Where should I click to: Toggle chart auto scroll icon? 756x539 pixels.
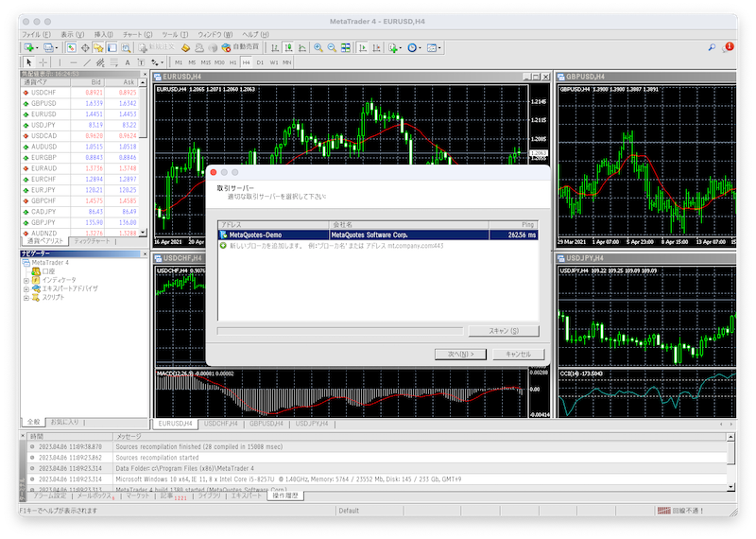(x=363, y=47)
